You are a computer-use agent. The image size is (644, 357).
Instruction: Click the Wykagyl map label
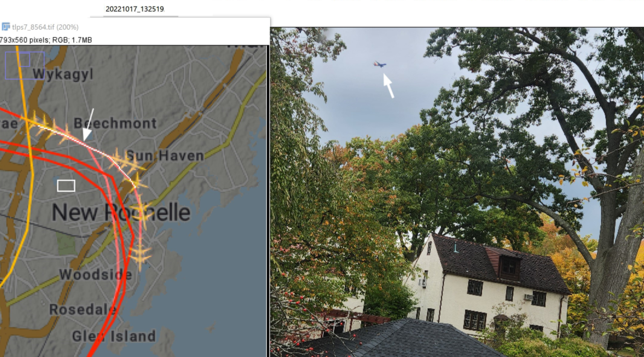[x=63, y=74]
